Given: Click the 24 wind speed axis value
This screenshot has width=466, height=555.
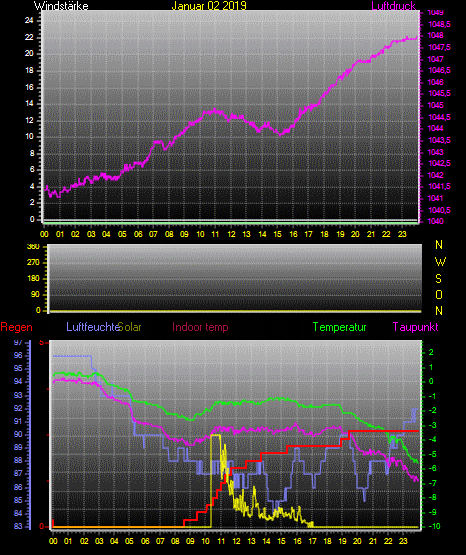Looking at the screenshot, I should tap(29, 21).
